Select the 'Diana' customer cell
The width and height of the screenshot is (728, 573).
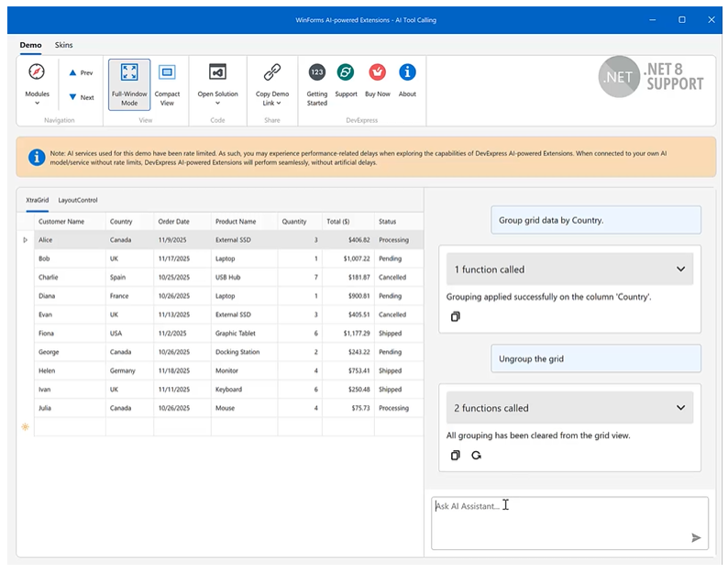click(x=70, y=296)
